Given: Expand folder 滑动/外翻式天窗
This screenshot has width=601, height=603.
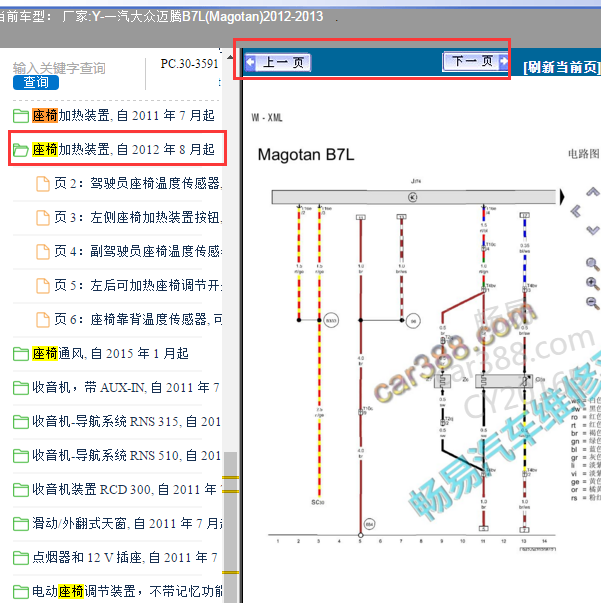Looking at the screenshot, I should click(117, 523).
